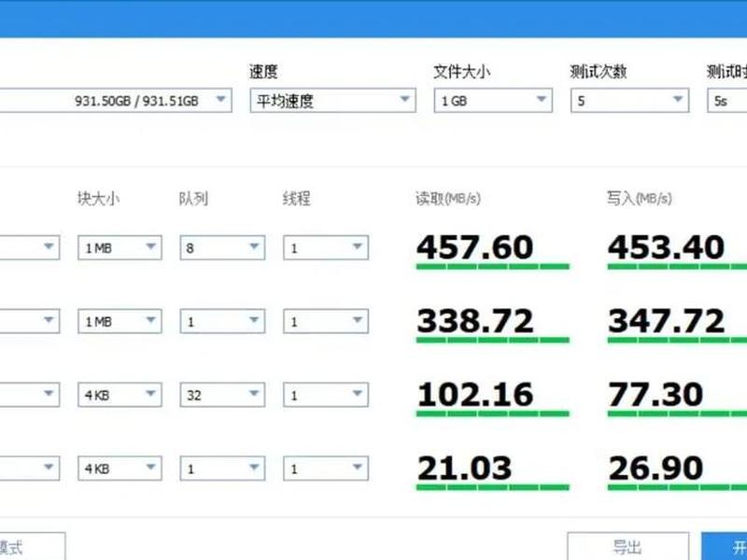Screen dimensions: 747x560
Task: Open the disk dropdown showing 931.50GB / 931.51GB
Action: [116, 101]
